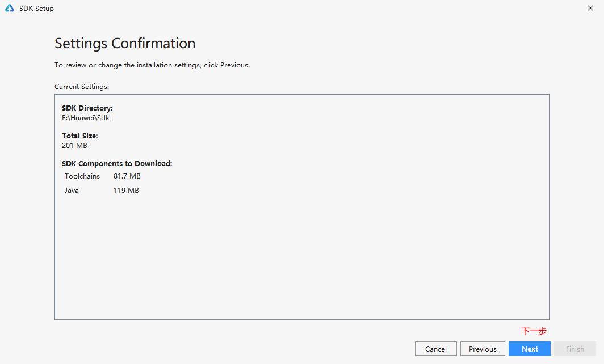
Task: Click the red 下一步 annotation text
Action: tap(534, 331)
